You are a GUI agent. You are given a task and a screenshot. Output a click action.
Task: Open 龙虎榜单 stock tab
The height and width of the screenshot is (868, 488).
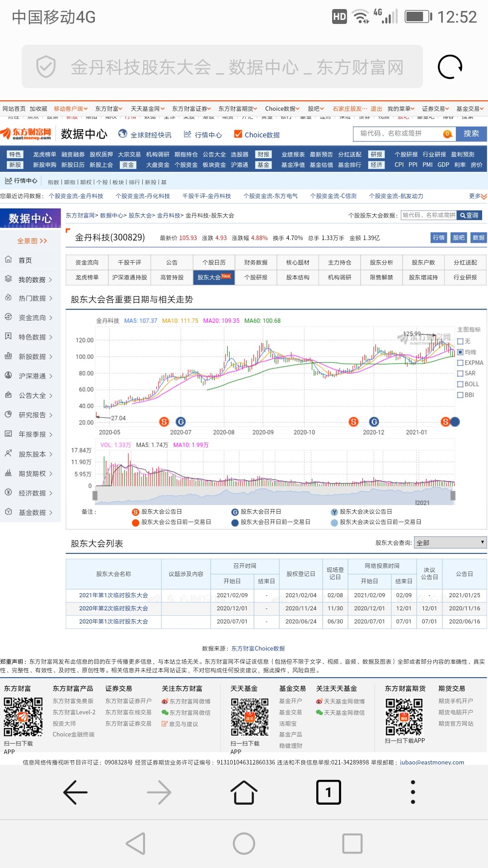pos(87,277)
